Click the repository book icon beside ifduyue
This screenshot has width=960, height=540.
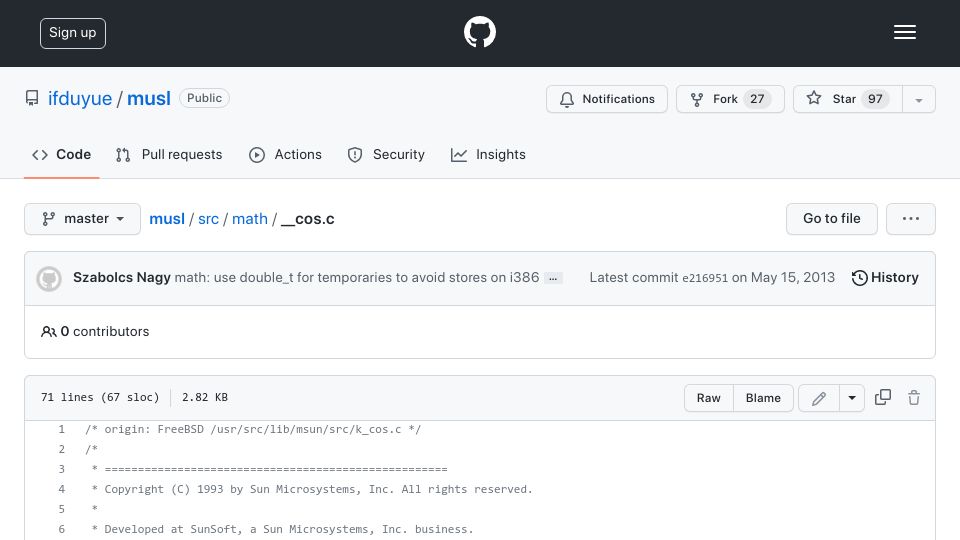(x=32, y=99)
